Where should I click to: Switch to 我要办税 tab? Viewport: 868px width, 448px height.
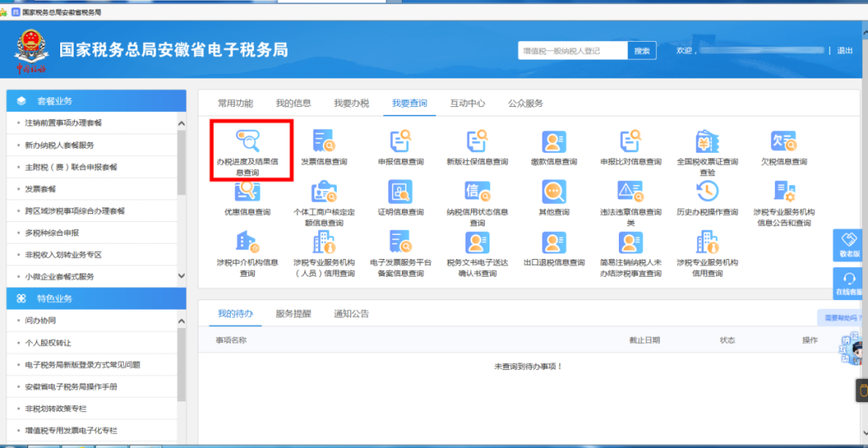tap(351, 103)
